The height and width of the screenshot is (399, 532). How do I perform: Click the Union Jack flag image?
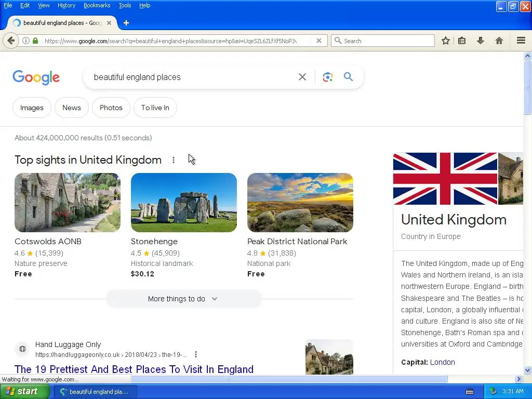click(x=445, y=179)
